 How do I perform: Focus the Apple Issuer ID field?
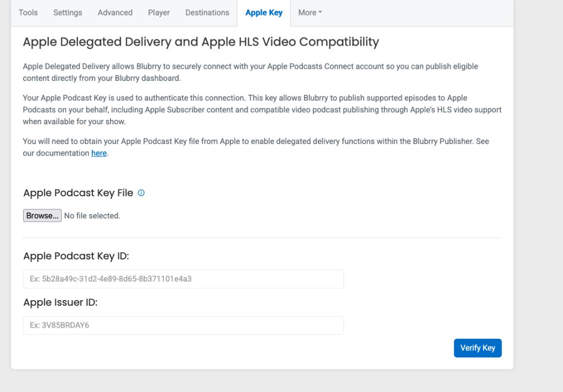click(x=184, y=325)
